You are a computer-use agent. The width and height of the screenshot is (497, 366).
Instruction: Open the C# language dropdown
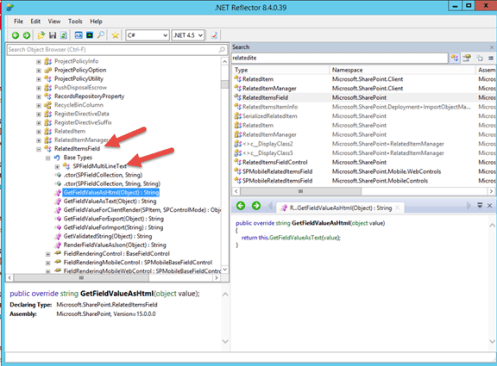pos(147,35)
